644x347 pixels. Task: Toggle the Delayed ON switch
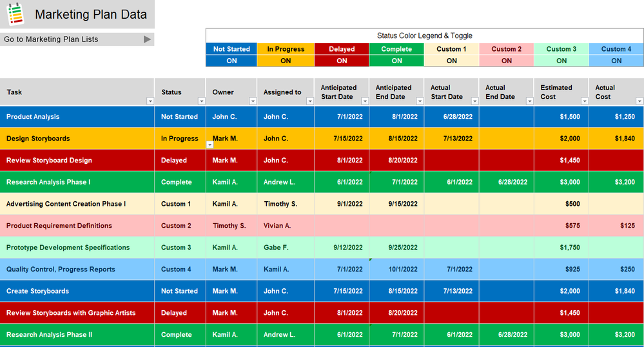tap(342, 61)
